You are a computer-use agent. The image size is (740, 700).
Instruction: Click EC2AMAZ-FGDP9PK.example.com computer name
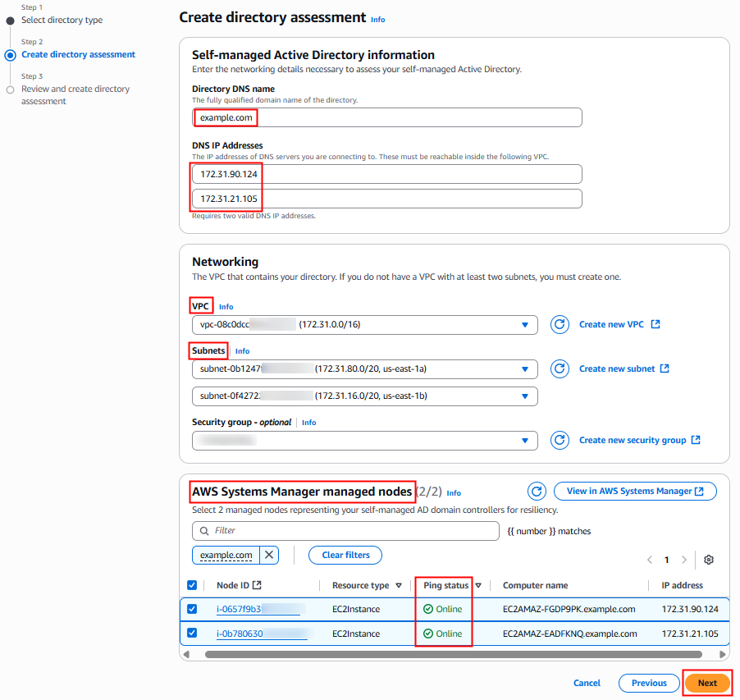coord(569,609)
